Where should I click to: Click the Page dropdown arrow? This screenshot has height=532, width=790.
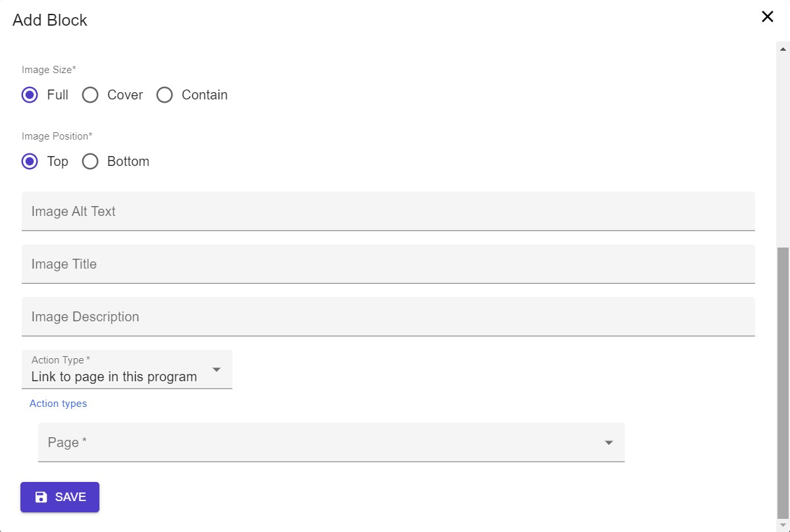click(609, 442)
